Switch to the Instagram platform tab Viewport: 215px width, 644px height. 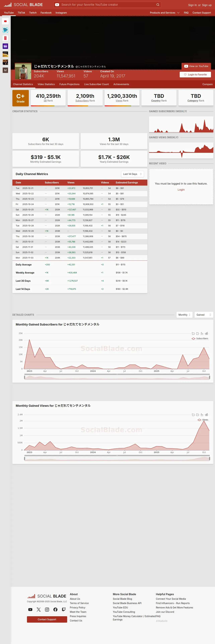pyautogui.click(x=61, y=13)
